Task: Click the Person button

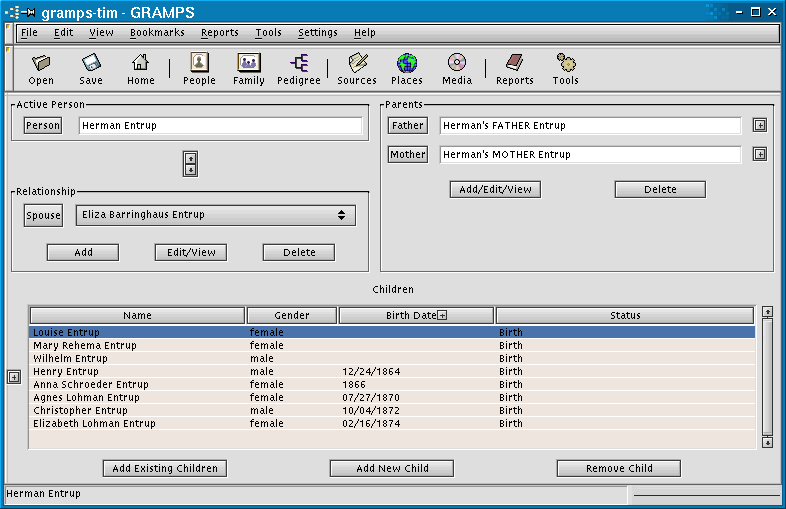Action: [43, 125]
